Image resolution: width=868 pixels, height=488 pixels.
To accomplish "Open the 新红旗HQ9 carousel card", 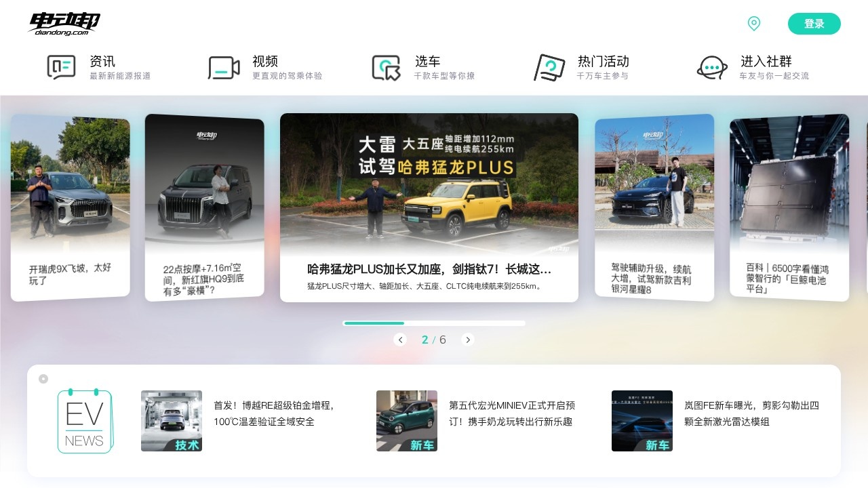I will point(204,207).
